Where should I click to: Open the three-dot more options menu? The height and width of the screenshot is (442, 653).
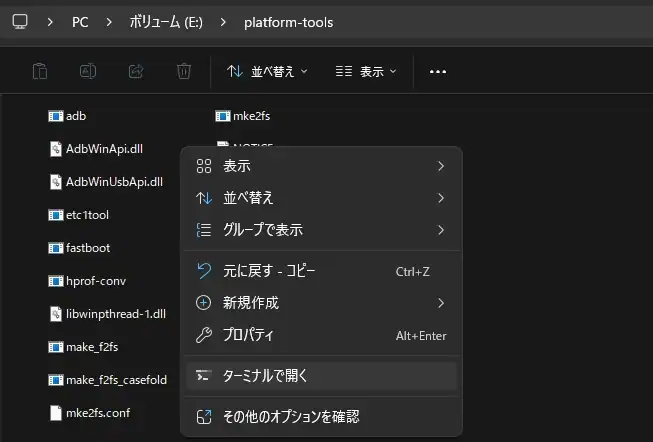[437, 71]
